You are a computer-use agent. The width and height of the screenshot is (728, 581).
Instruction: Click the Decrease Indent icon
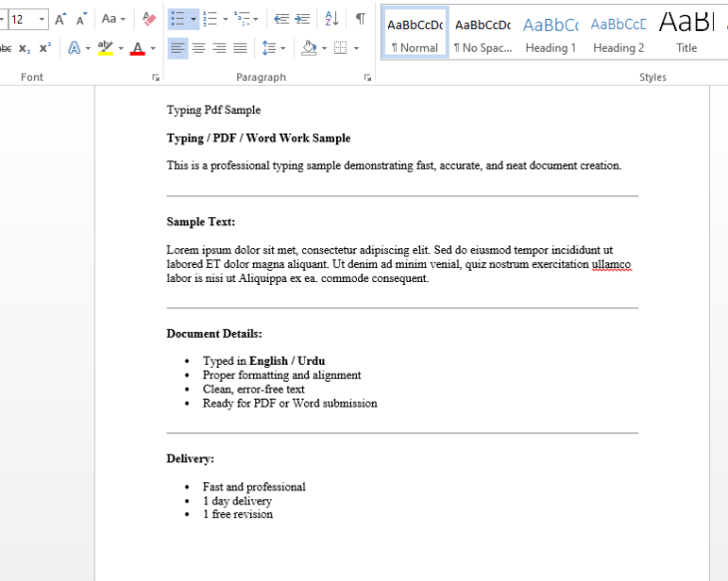point(280,19)
